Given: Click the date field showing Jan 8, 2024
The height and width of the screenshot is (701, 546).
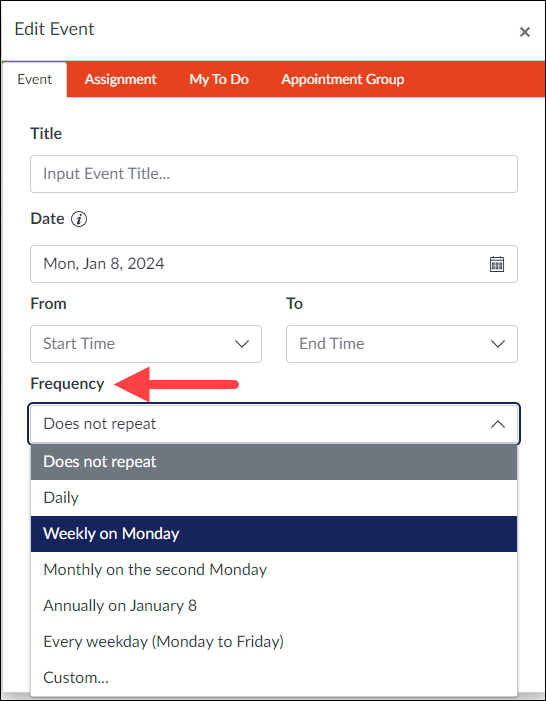Looking at the screenshot, I should (x=274, y=264).
